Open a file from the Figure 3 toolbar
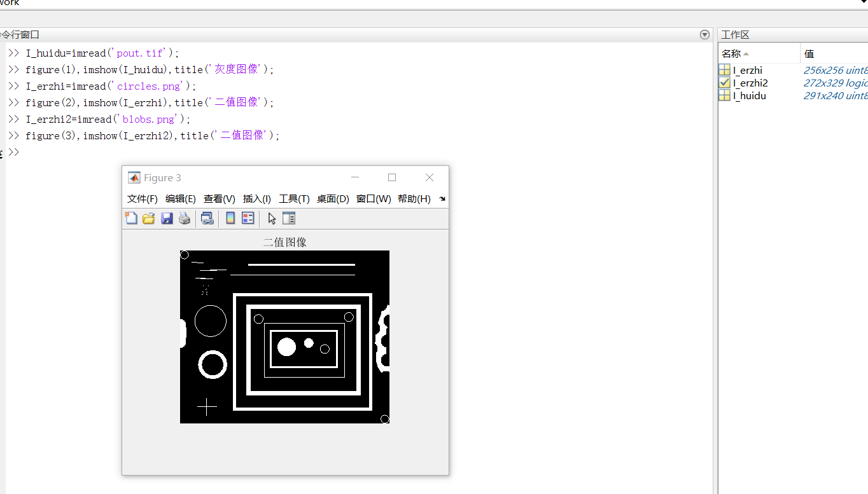Screen dimensions: 868x494 [x=148, y=218]
